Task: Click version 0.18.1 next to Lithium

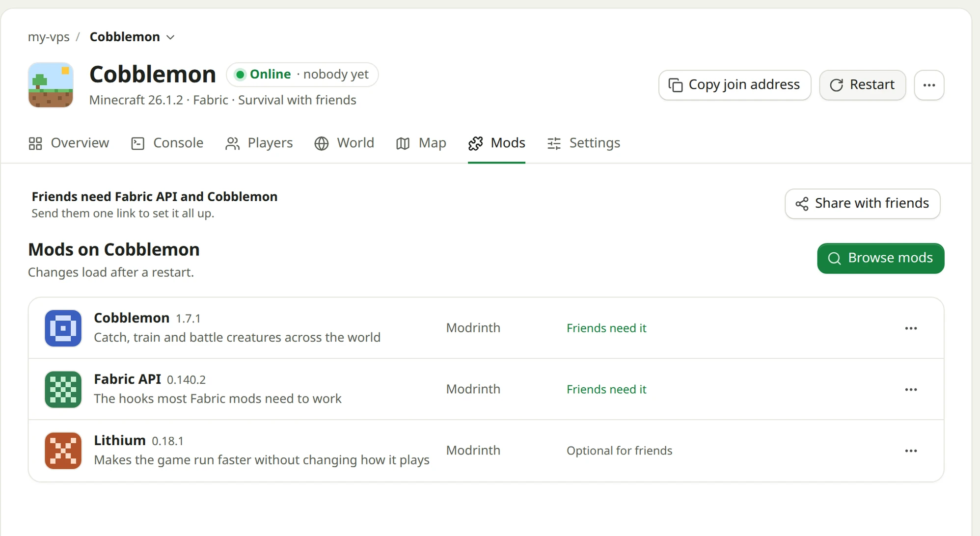Action: 167,441
